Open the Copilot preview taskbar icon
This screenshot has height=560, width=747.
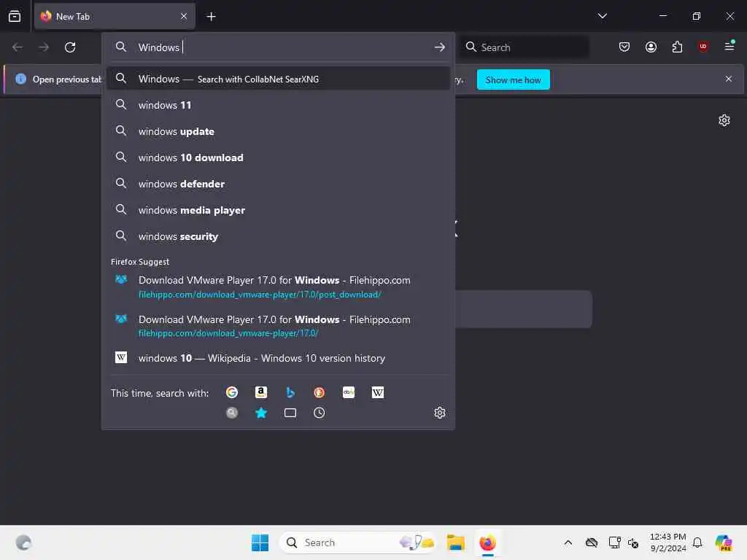pos(723,542)
